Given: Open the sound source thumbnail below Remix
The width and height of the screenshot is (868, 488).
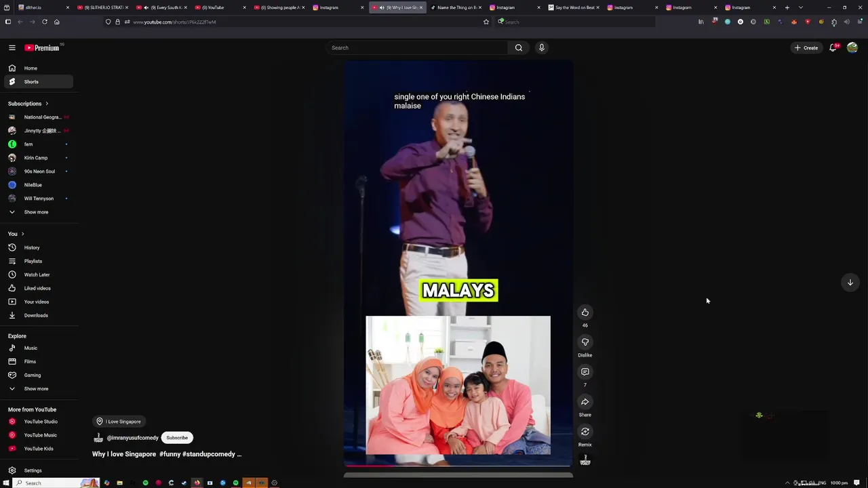Looking at the screenshot, I should click(585, 461).
